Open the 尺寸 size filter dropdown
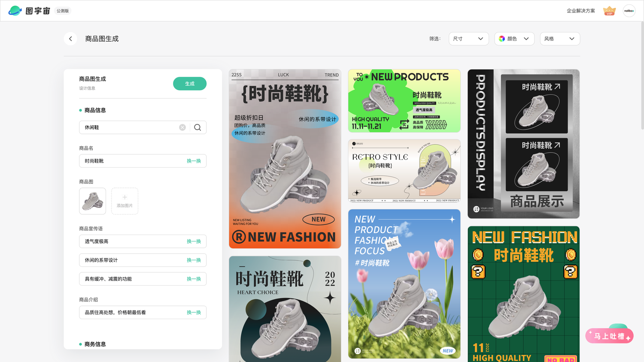Screen dimensions: 644x362 pyautogui.click(x=469, y=39)
